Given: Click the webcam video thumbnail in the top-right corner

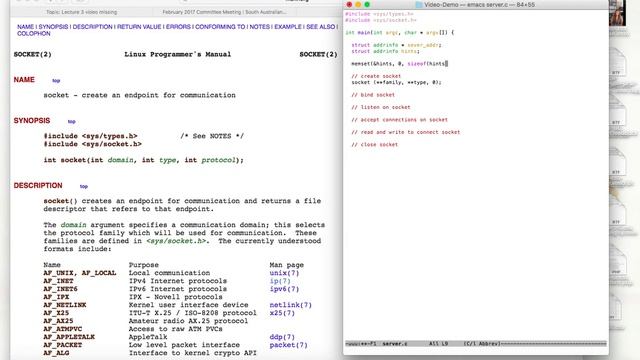Looking at the screenshot, I should tap(617, 13).
